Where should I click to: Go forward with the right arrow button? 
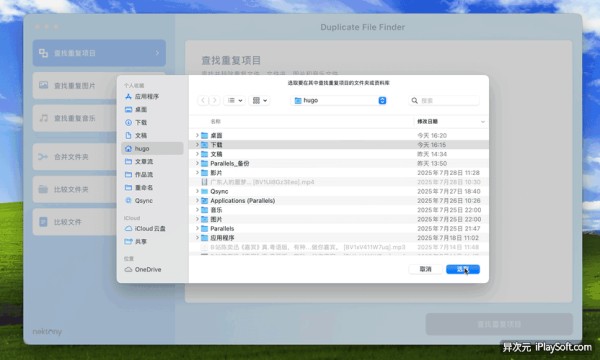click(x=215, y=100)
